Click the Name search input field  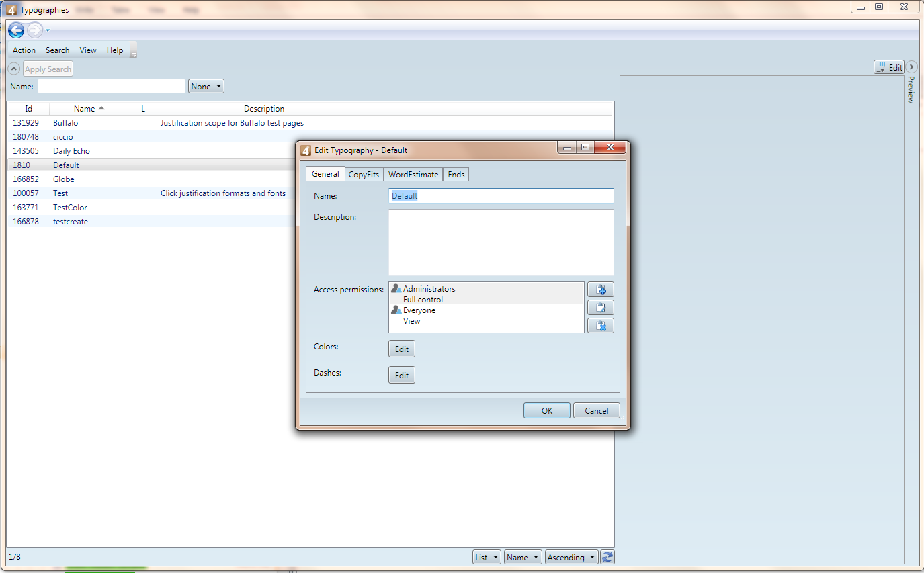click(x=112, y=86)
